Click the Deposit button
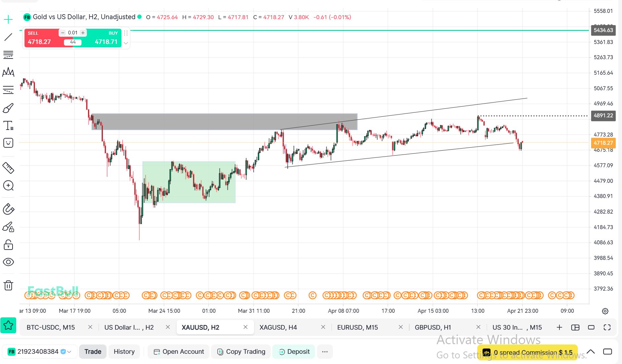 point(294,352)
